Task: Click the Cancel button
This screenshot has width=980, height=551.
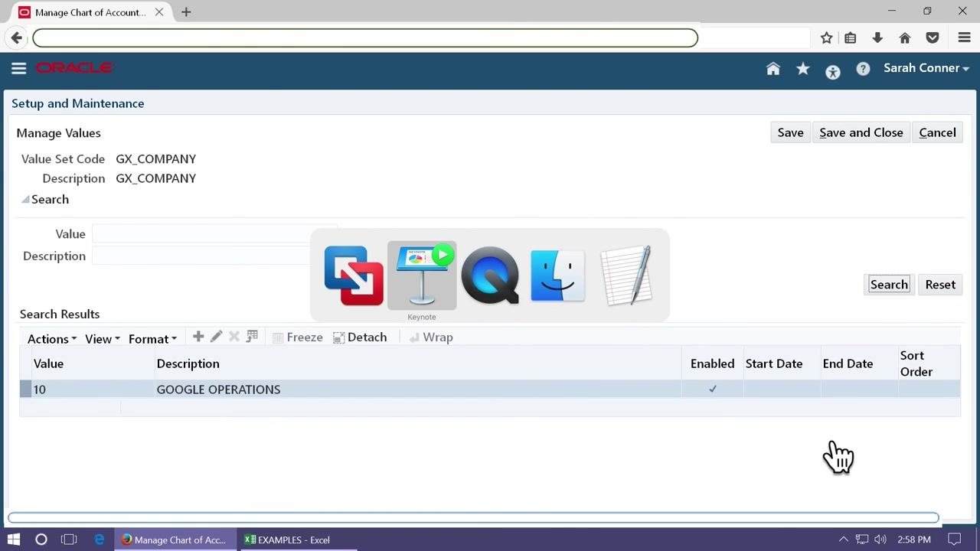Action: coord(937,132)
